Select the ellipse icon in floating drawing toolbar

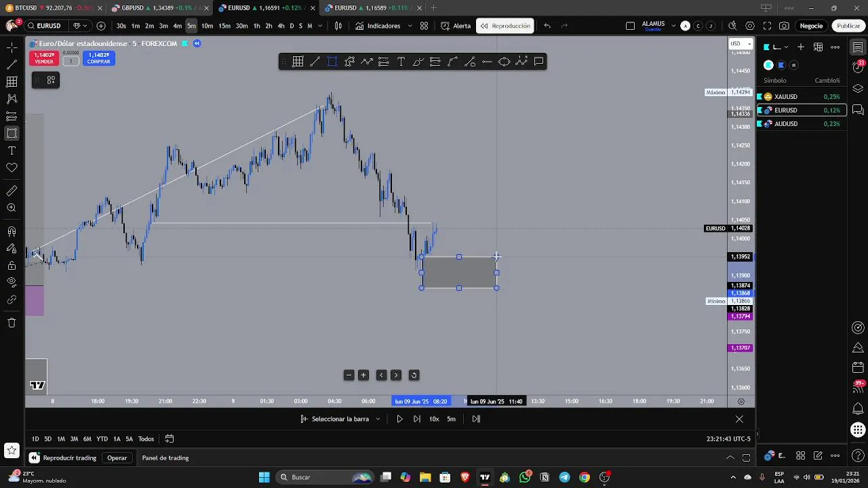click(x=504, y=62)
